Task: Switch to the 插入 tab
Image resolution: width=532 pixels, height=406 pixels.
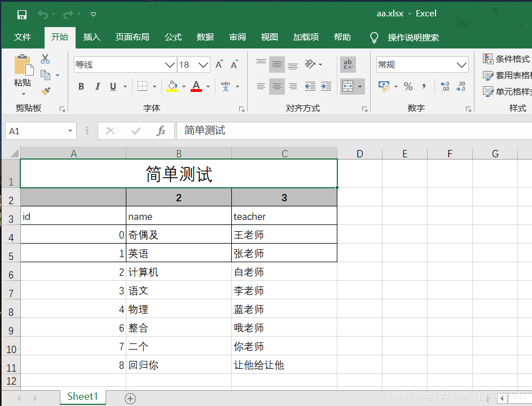Action: pos(91,37)
